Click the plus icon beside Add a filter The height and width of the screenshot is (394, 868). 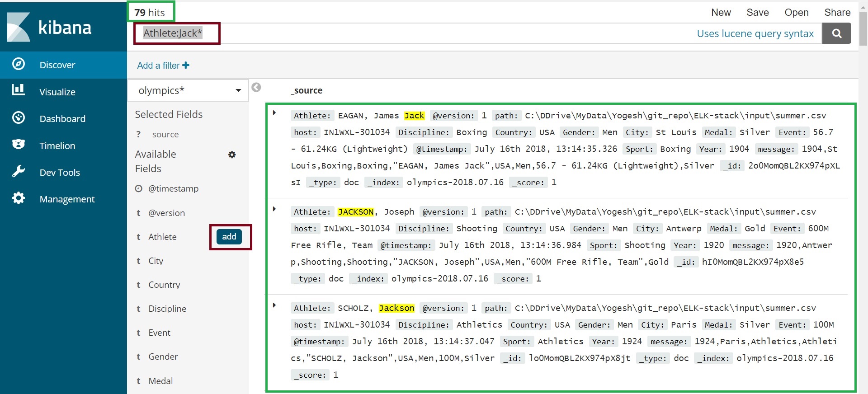[186, 66]
